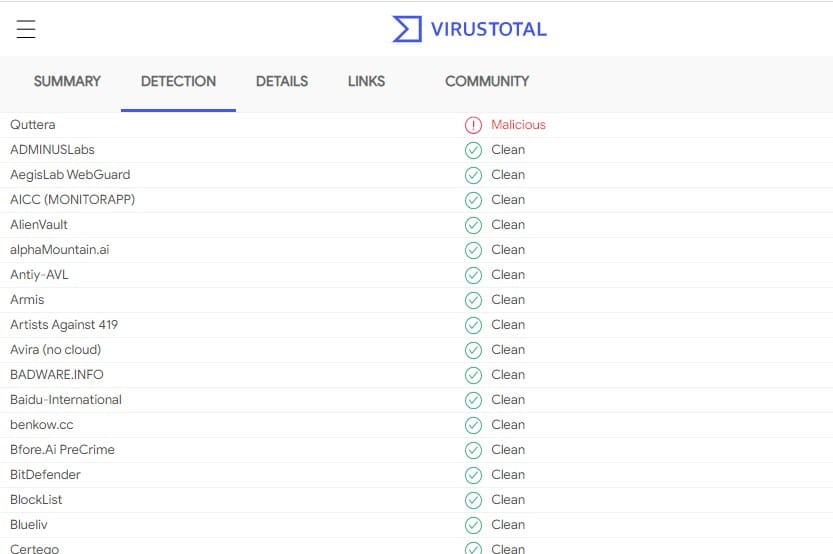Screen dimensions: 833x554
Task: Open the hamburger menu icon
Action: coord(26,29)
